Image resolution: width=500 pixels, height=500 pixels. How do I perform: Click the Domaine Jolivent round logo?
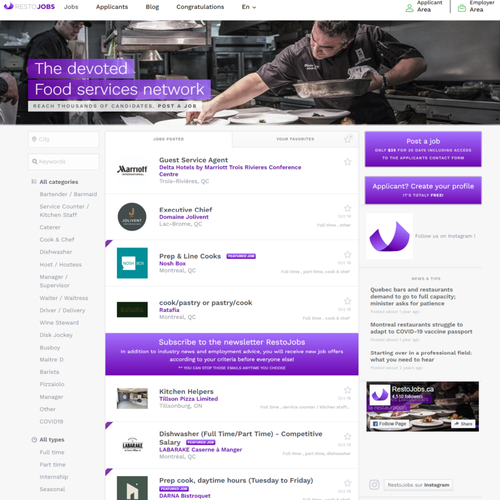(132, 217)
